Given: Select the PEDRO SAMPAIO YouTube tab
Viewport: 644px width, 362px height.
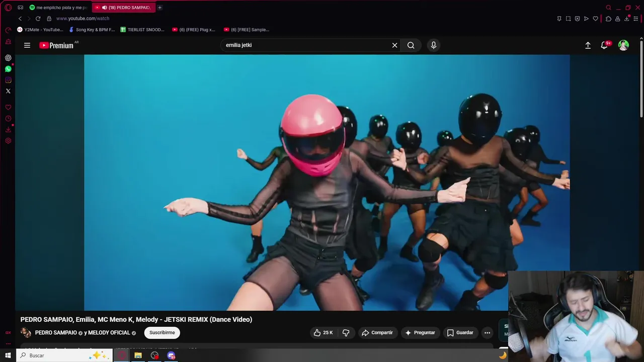Looking at the screenshot, I should pos(125,8).
